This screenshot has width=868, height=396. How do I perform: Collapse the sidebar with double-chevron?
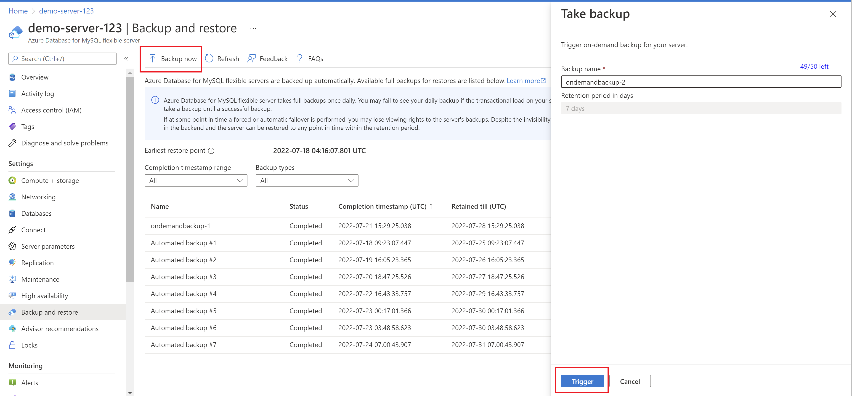[x=126, y=59]
